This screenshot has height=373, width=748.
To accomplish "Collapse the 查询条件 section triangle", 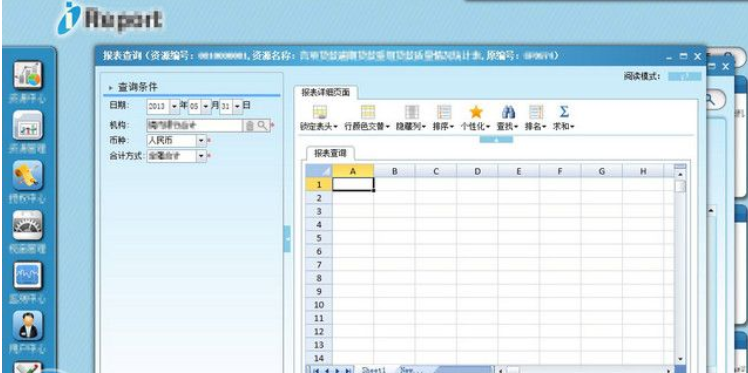I will pos(111,88).
